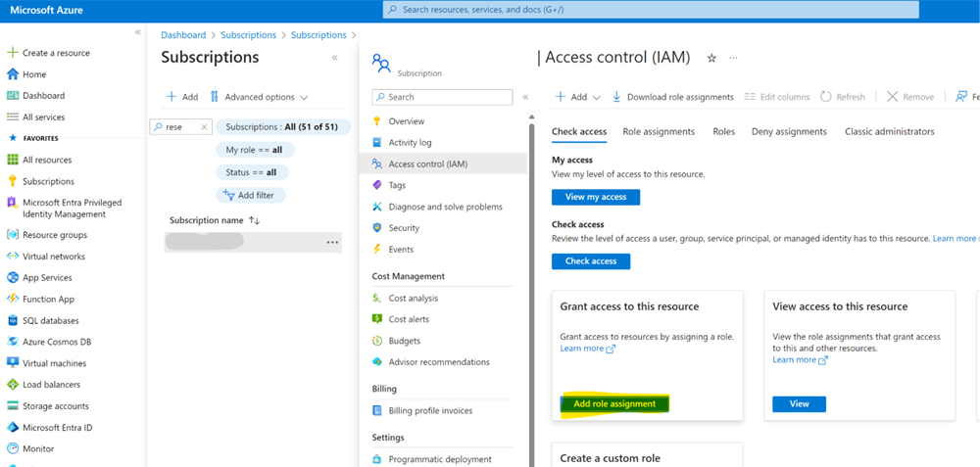Click the View button in View access card

pyautogui.click(x=800, y=404)
